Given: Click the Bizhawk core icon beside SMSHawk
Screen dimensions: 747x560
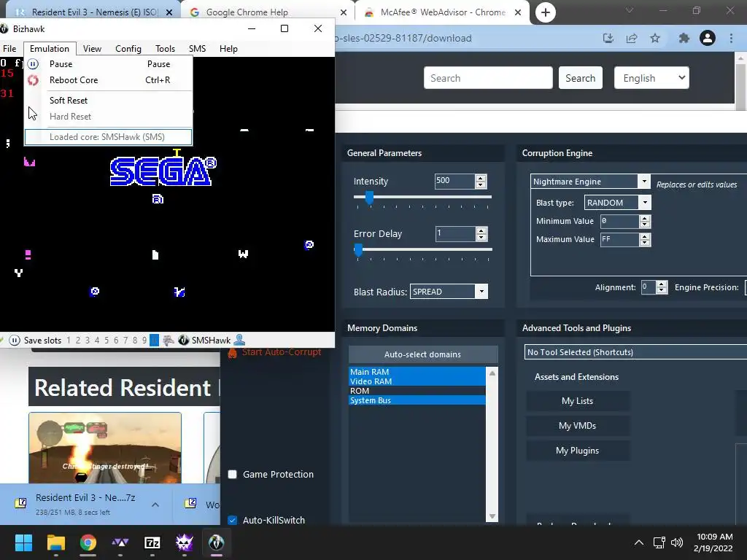Looking at the screenshot, I should point(183,340).
